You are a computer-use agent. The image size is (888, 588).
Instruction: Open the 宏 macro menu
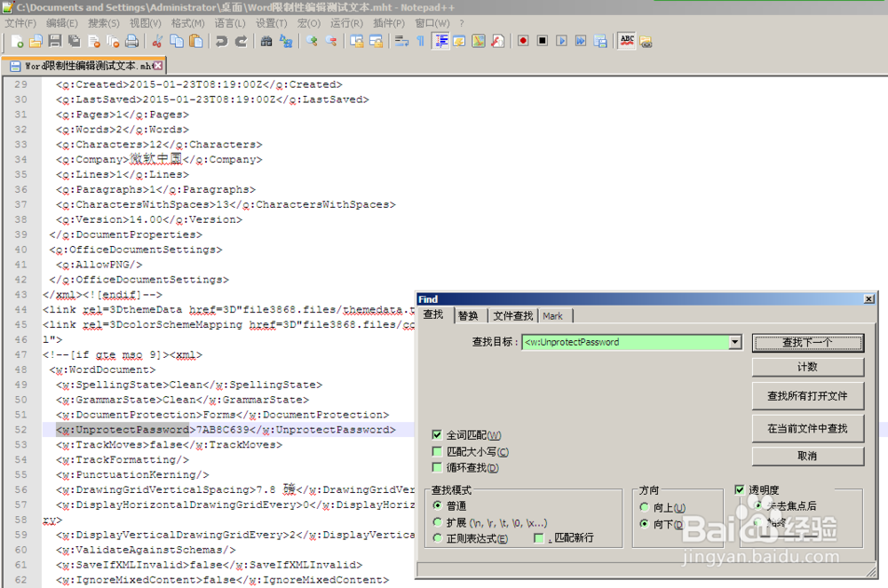pos(309,23)
